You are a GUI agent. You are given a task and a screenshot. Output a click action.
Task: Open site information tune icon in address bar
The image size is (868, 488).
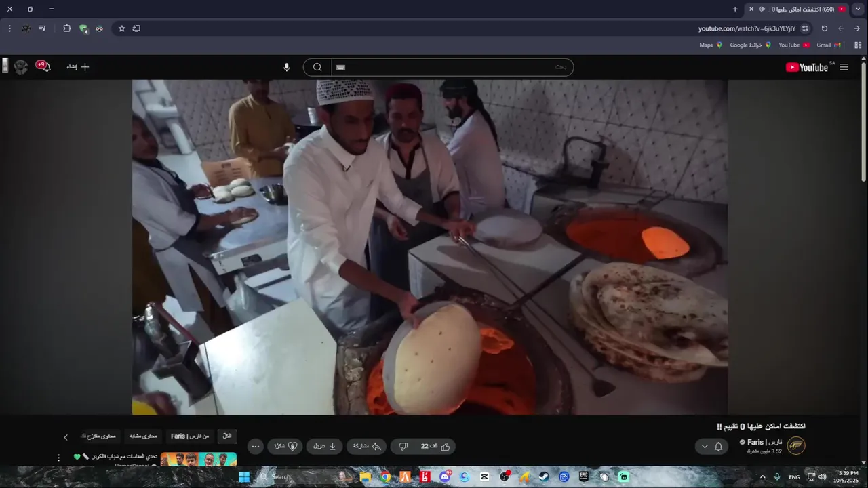coord(805,28)
